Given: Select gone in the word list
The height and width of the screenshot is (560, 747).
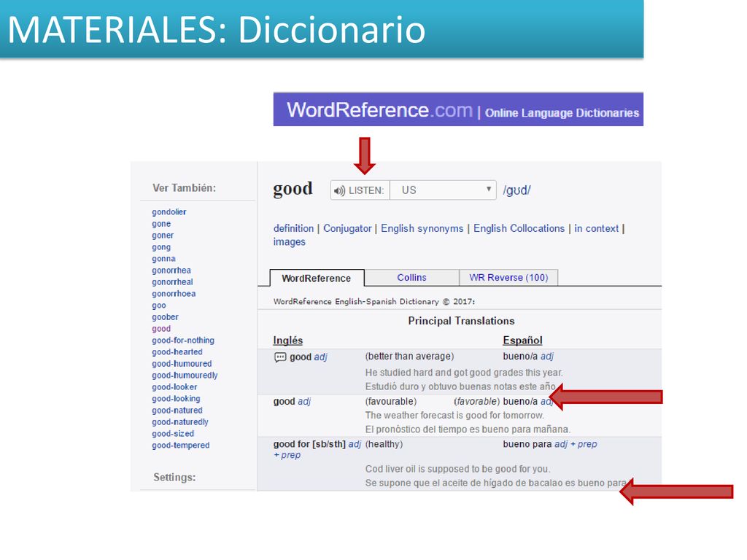Looking at the screenshot, I should click(x=161, y=224).
